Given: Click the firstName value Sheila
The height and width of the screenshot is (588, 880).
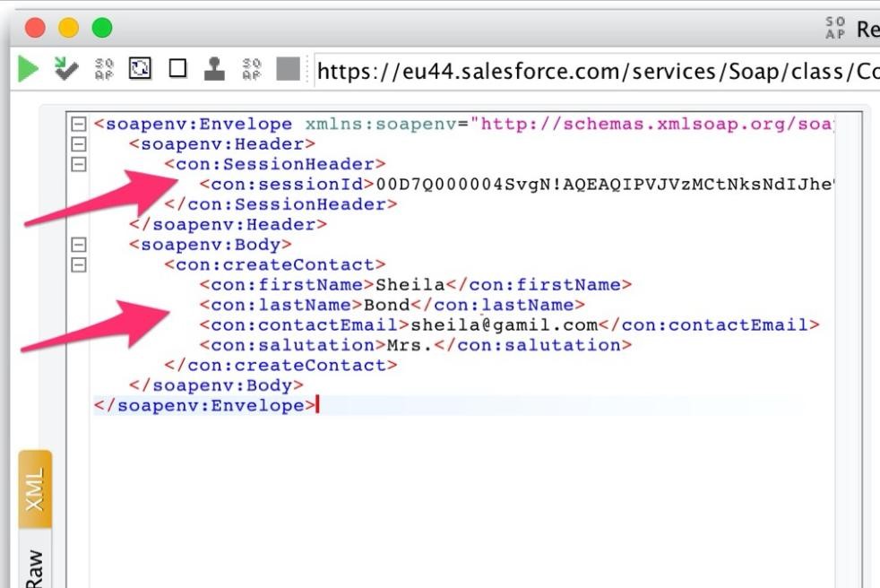Looking at the screenshot, I should (x=410, y=285).
